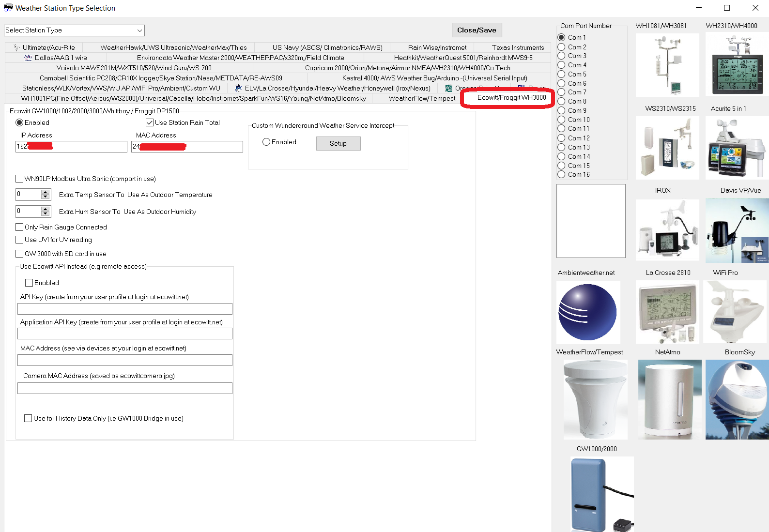Choose the WeatherFlow/Tempest station image
769x532 pixels.
595,399
